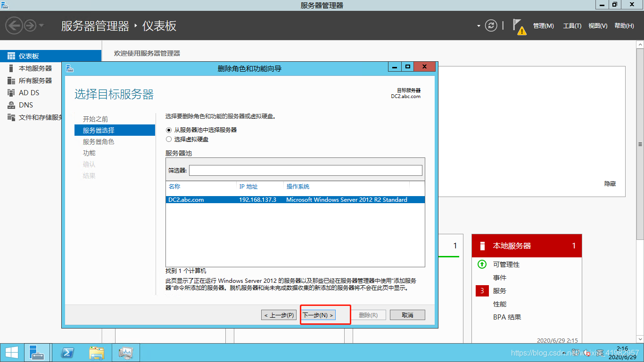Go to the 服务器选择 wizard step
The width and height of the screenshot is (644, 362).
click(115, 130)
